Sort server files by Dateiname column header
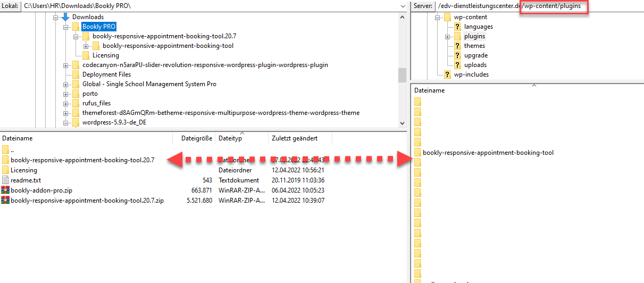The width and height of the screenshot is (644, 283). [x=528, y=90]
